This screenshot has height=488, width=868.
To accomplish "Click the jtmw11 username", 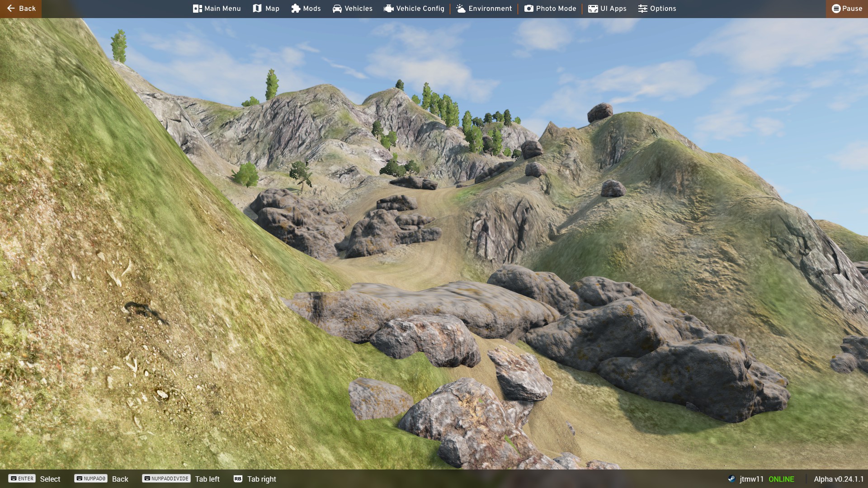I will 751,479.
